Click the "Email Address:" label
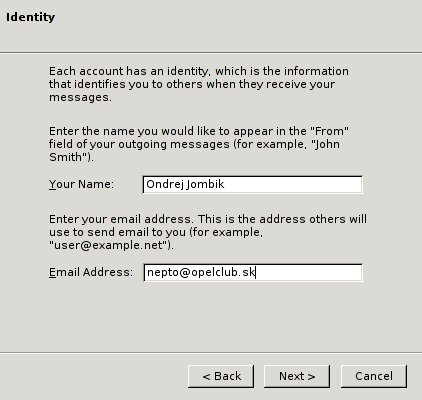 pos(91,273)
